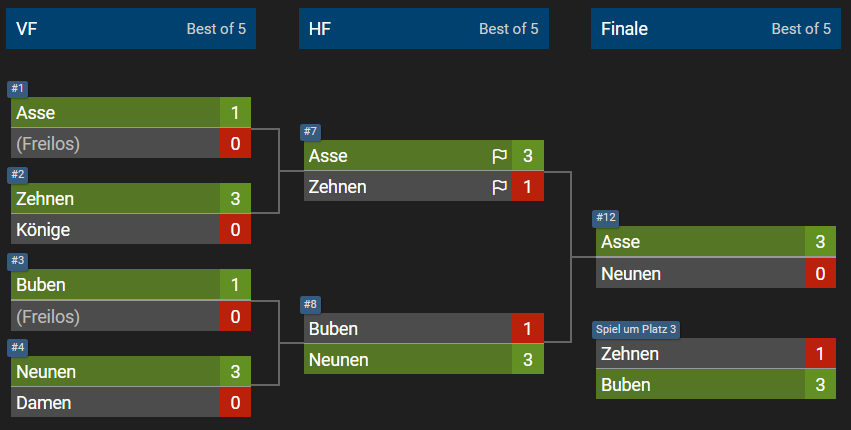
Task: Click Buben's green score 3 in third-place match
Action: pyautogui.click(x=820, y=384)
